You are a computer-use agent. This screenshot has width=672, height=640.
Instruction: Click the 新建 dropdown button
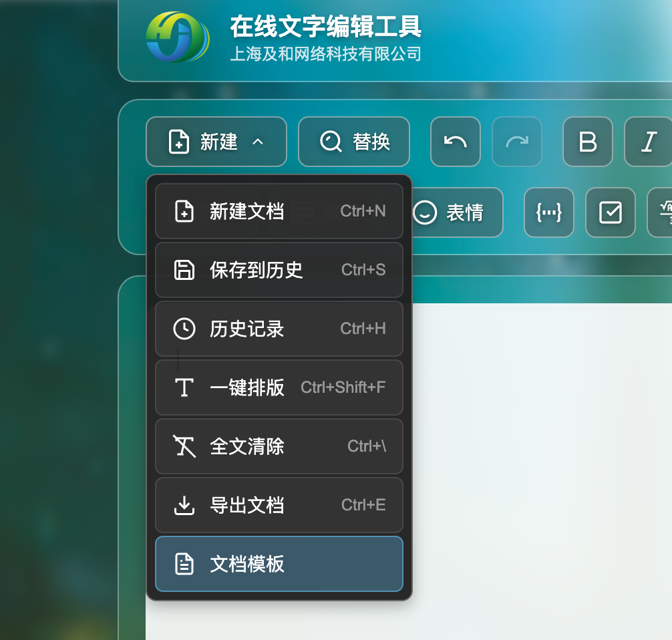216,142
